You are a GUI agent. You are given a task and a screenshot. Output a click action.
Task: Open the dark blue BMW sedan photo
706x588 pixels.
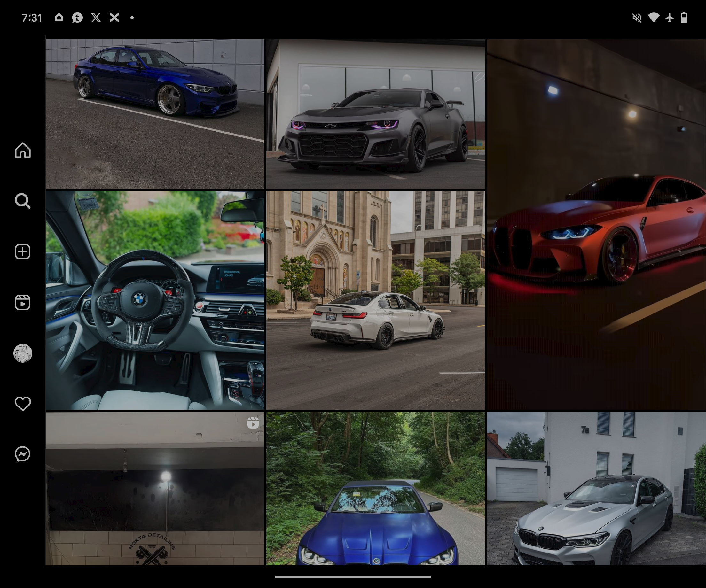pos(155,114)
